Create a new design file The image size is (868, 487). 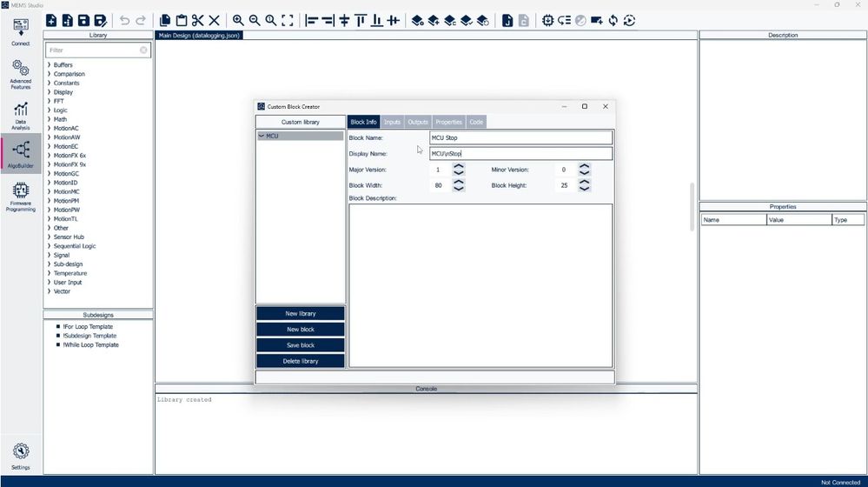pyautogui.click(x=51, y=21)
